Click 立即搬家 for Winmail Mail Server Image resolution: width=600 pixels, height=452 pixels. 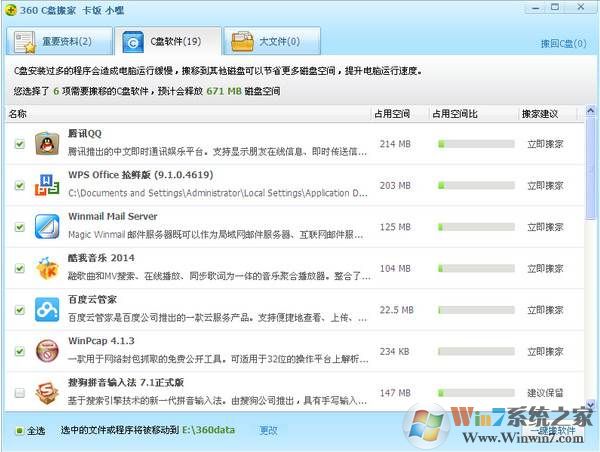click(545, 227)
